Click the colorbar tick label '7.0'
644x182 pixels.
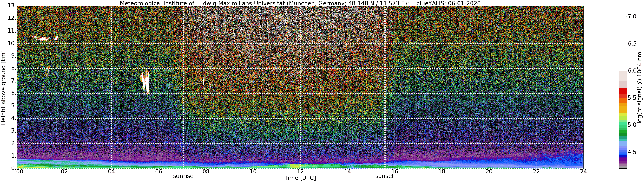(632, 16)
